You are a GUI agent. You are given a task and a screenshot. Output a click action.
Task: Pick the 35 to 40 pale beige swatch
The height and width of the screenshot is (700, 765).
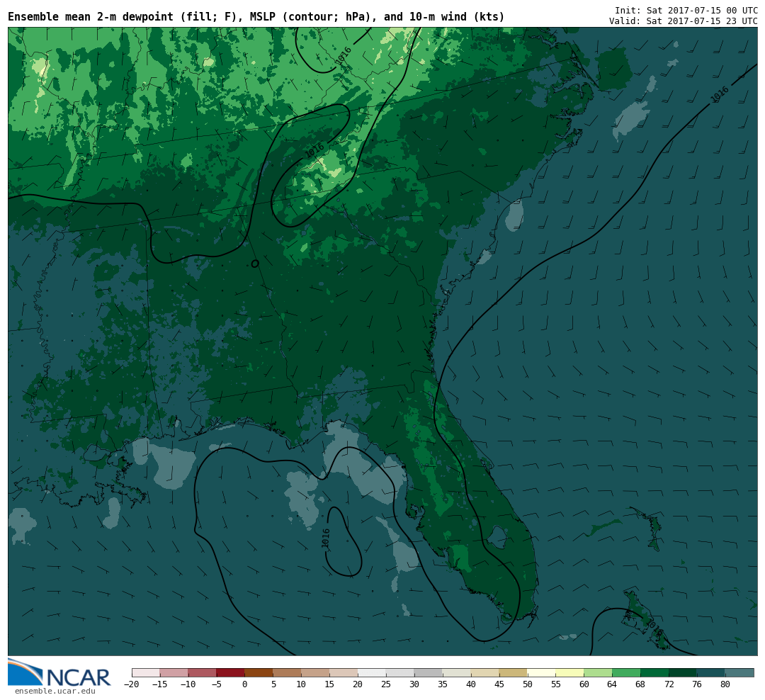[x=457, y=672]
